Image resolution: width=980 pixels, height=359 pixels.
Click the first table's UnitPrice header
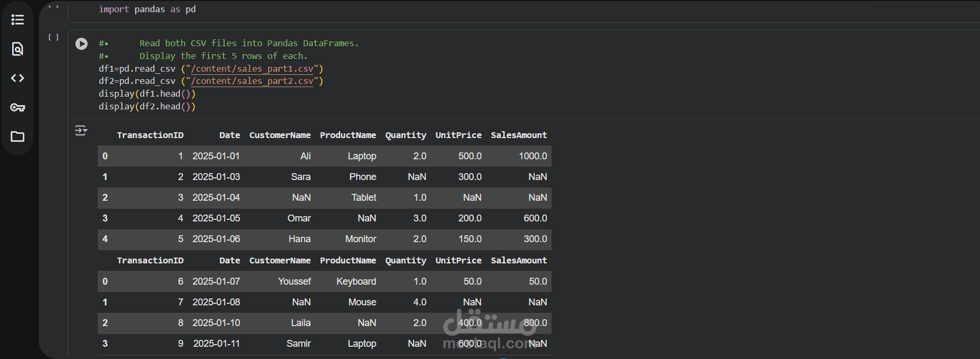pos(459,135)
